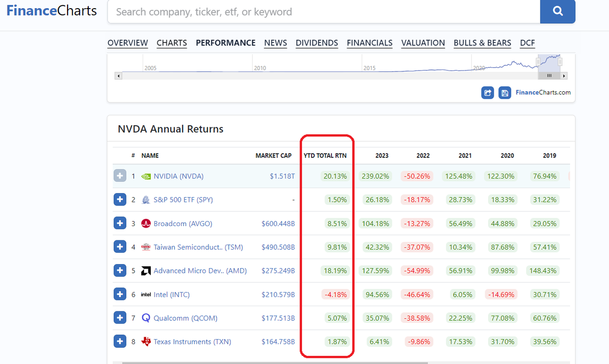
Task: Expand the Qualcomm row plus button
Action: (120, 318)
